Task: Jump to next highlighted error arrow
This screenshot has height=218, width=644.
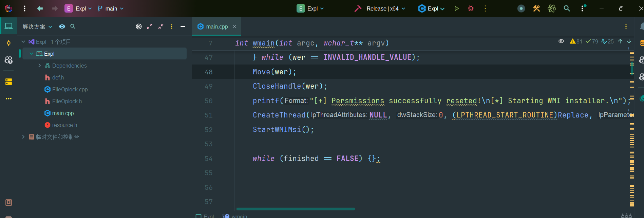Action: click(x=629, y=41)
